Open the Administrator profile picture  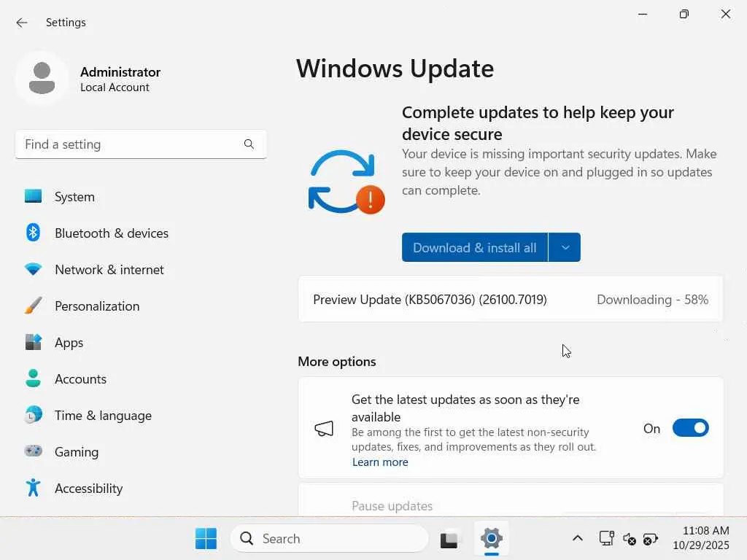pyautogui.click(x=42, y=78)
